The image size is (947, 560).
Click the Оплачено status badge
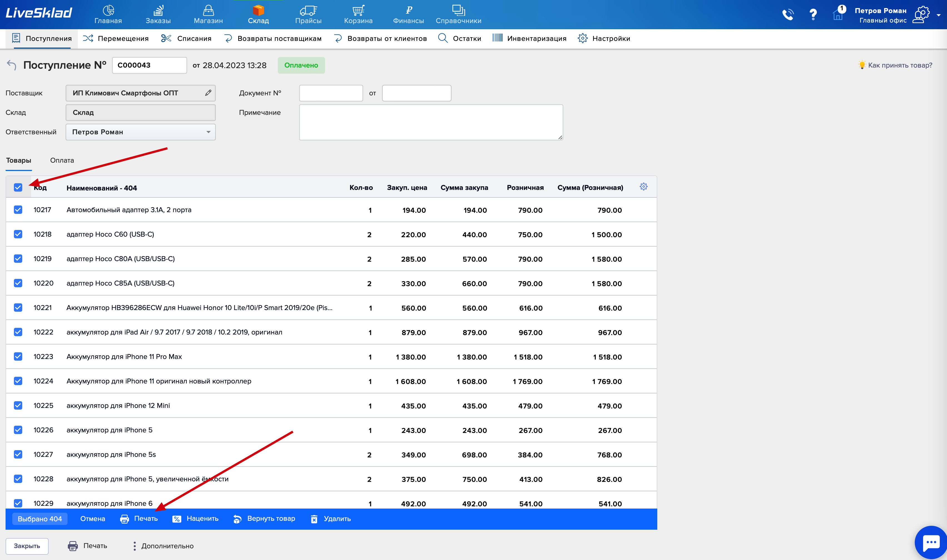[x=301, y=65]
